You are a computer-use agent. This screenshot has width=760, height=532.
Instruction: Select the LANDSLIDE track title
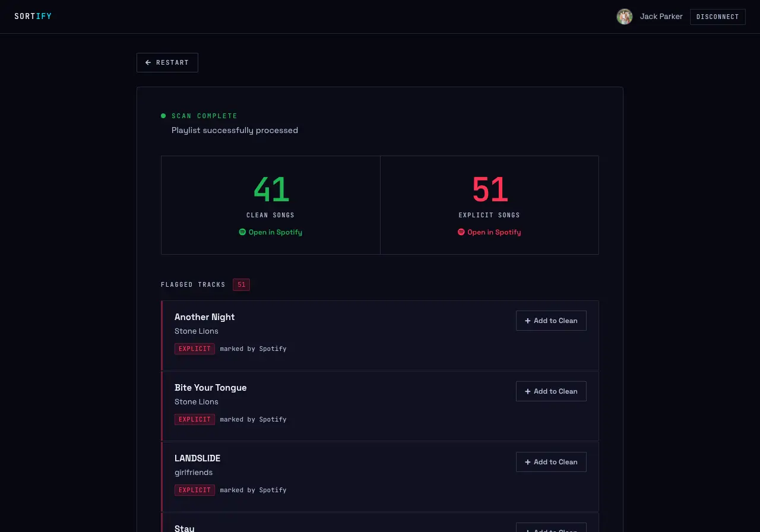[x=198, y=458]
